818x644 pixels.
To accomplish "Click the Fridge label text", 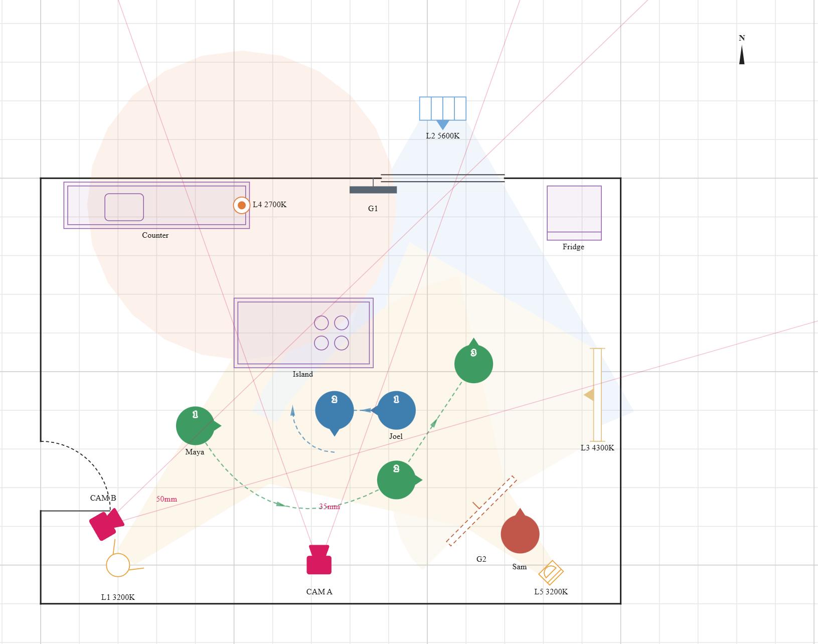I will pyautogui.click(x=573, y=247).
